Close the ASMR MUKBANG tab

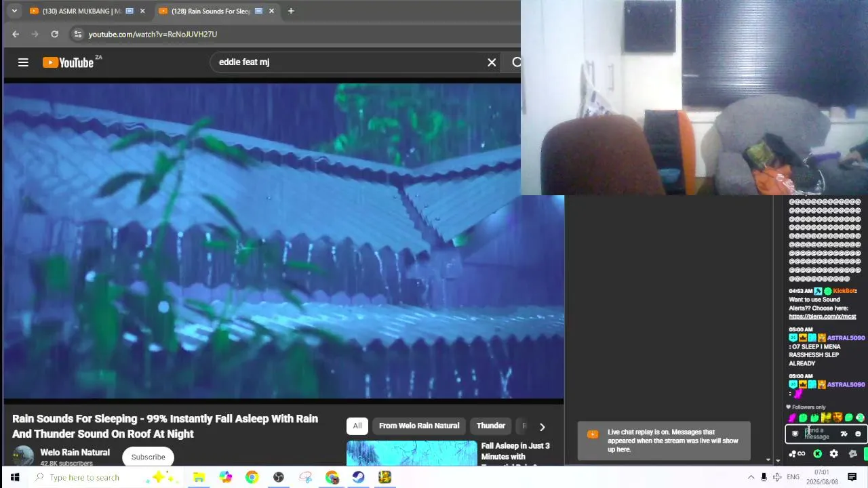pyautogui.click(x=142, y=11)
